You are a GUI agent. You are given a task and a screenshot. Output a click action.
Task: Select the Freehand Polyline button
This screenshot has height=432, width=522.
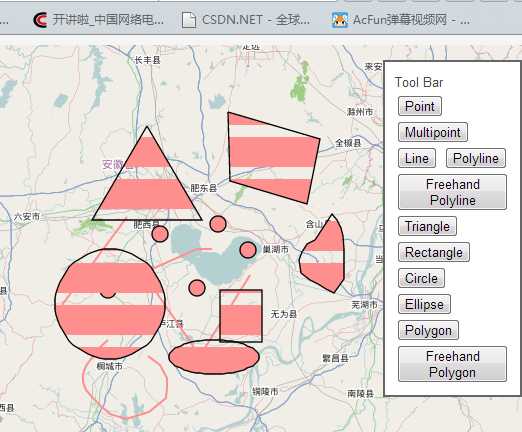452,192
